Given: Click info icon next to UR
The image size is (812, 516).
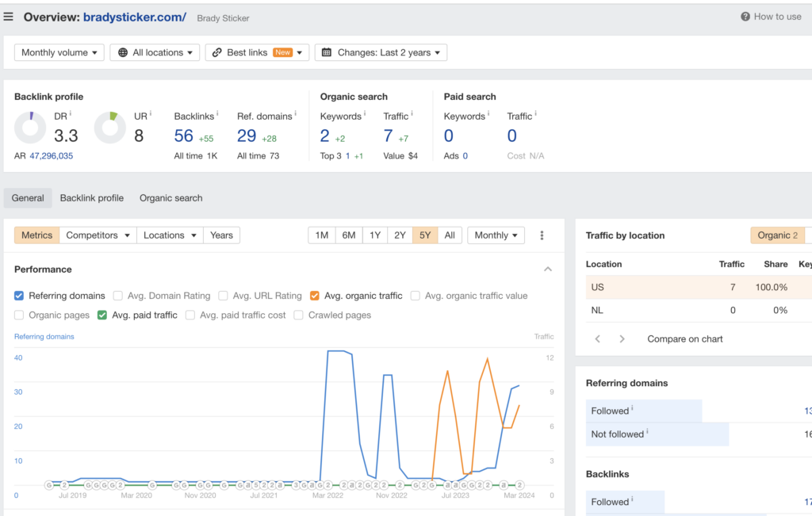Looking at the screenshot, I should [x=150, y=113].
